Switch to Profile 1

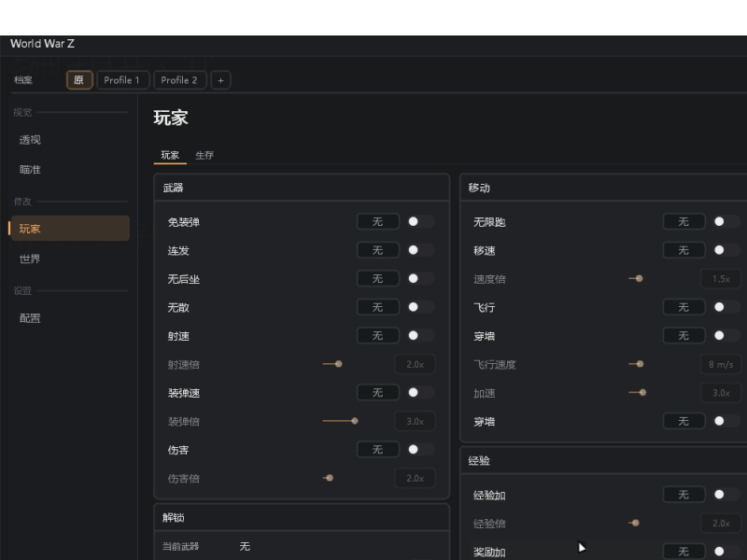[x=122, y=80]
